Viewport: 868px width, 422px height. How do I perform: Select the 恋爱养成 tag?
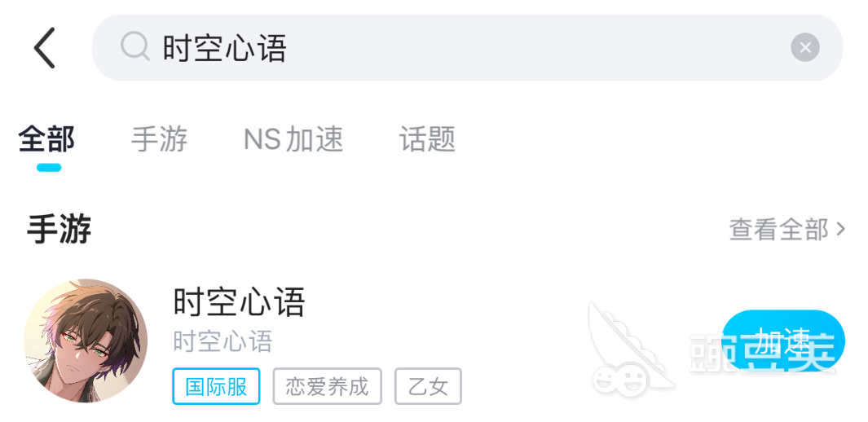tap(327, 386)
